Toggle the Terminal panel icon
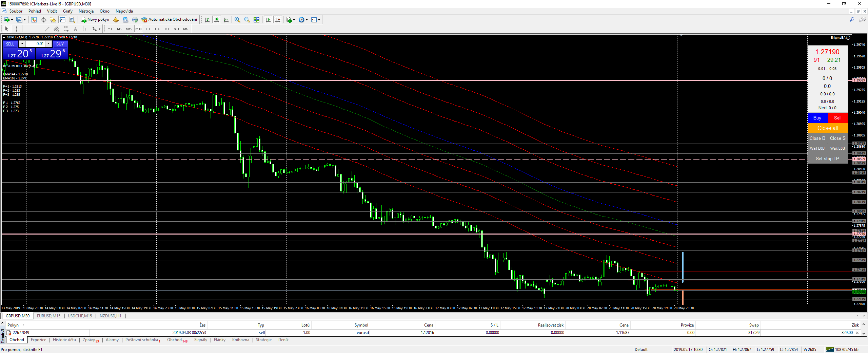868x353 pixels. point(62,20)
